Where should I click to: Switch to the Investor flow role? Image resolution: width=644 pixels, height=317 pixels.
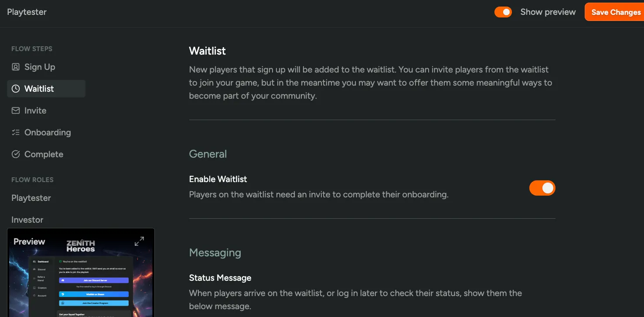pos(27,220)
